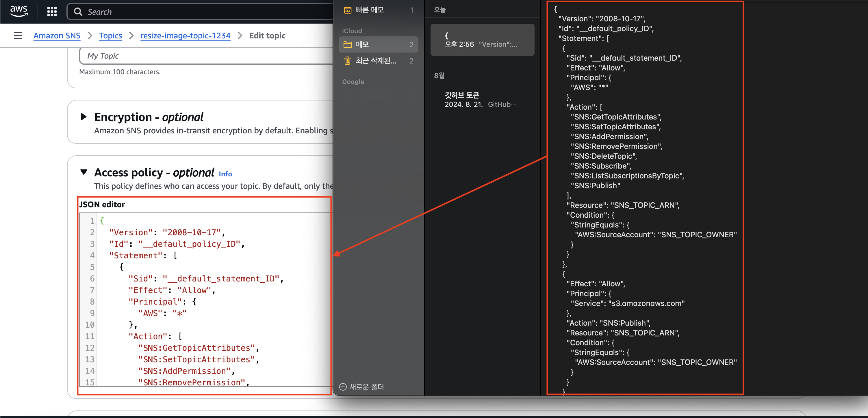Viewport: 868px width, 418px height.
Task: Click the Google account header in Notes
Action: click(x=353, y=81)
